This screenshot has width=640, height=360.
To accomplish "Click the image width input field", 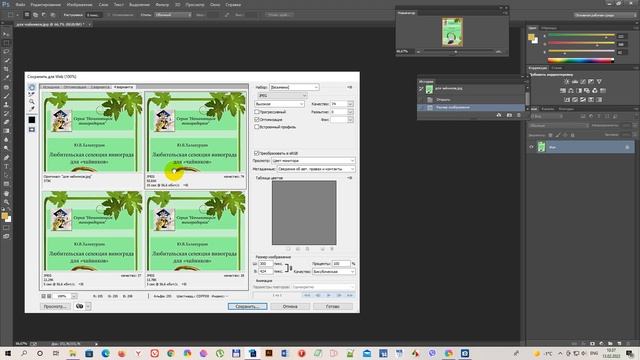I will [x=265, y=264].
